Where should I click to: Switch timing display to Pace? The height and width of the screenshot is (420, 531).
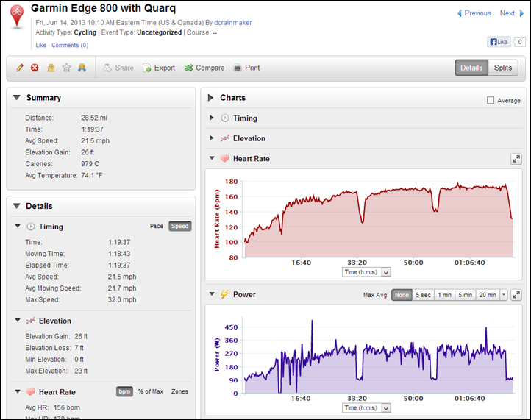point(157,226)
